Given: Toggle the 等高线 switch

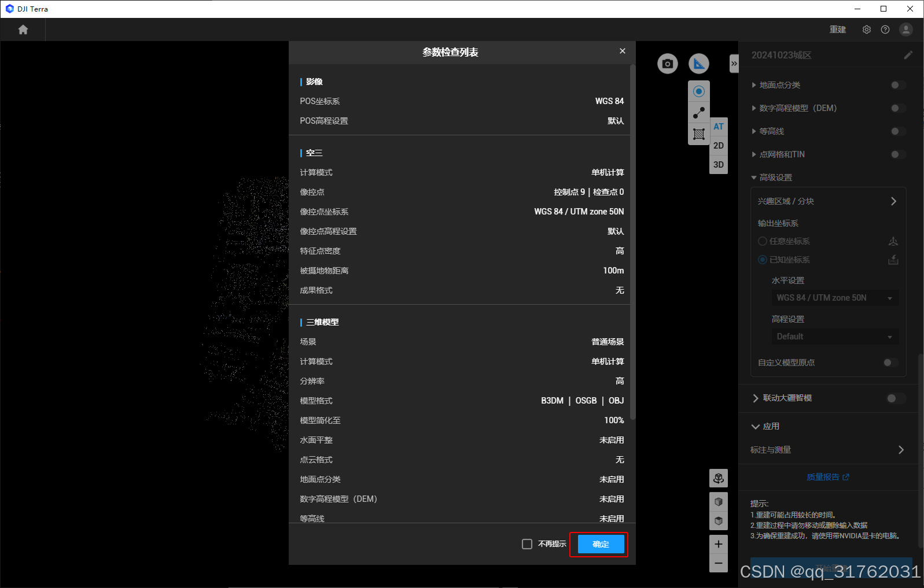Looking at the screenshot, I should tap(898, 131).
